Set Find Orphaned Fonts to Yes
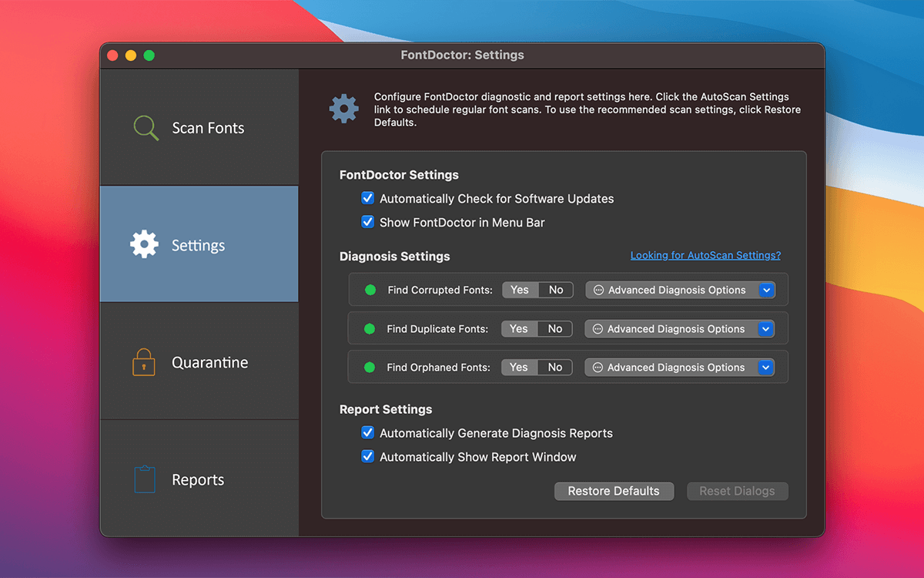 pos(519,367)
